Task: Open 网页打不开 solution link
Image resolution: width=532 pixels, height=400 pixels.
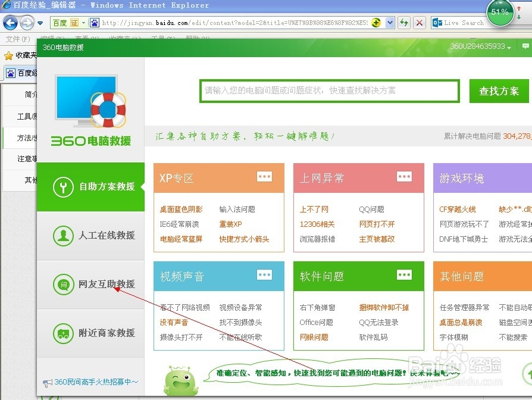Action: pyautogui.click(x=377, y=224)
